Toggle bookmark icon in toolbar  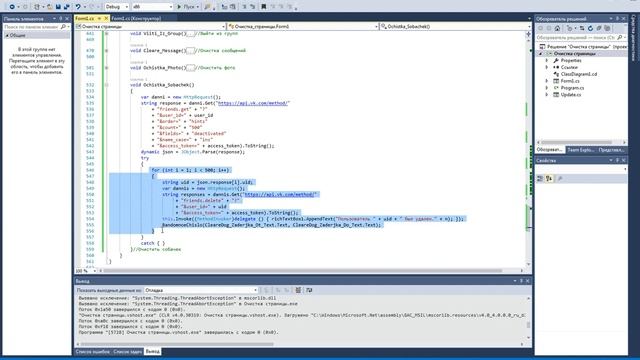(x=264, y=7)
